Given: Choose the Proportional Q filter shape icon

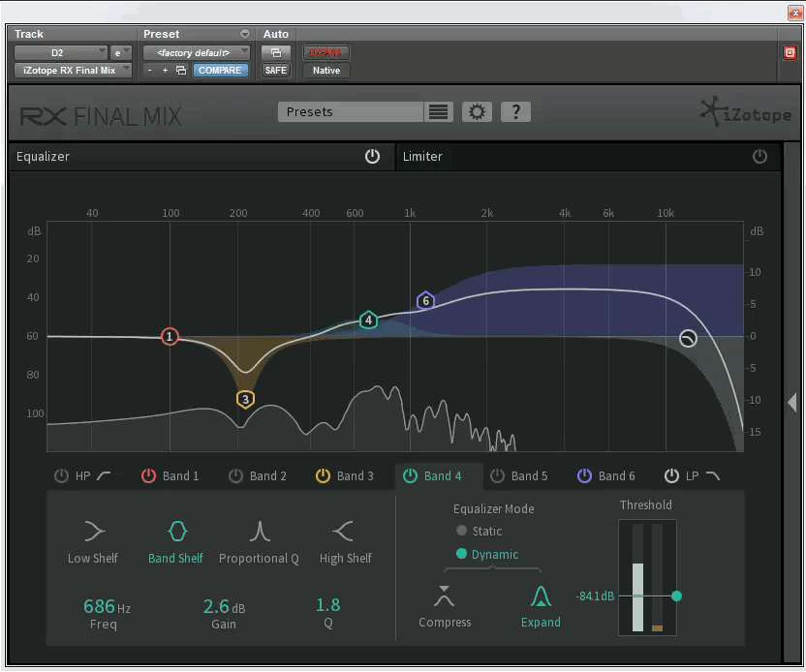Looking at the screenshot, I should (x=260, y=532).
